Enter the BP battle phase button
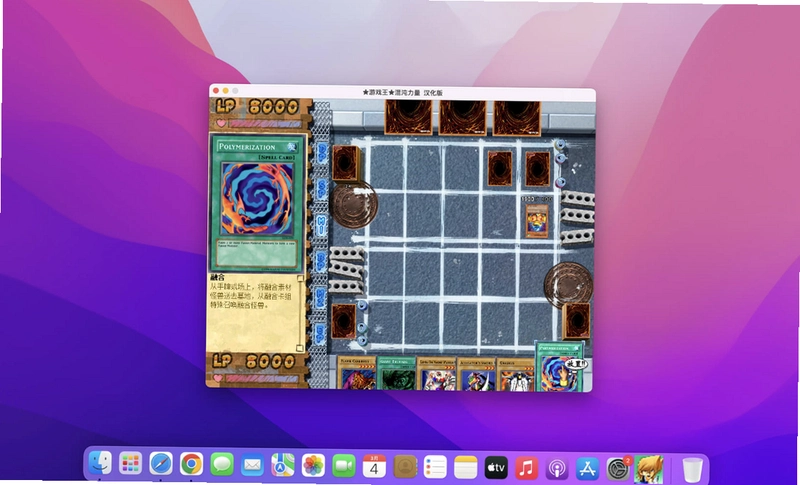Image resolution: width=800 pixels, height=485 pixels. (321, 260)
